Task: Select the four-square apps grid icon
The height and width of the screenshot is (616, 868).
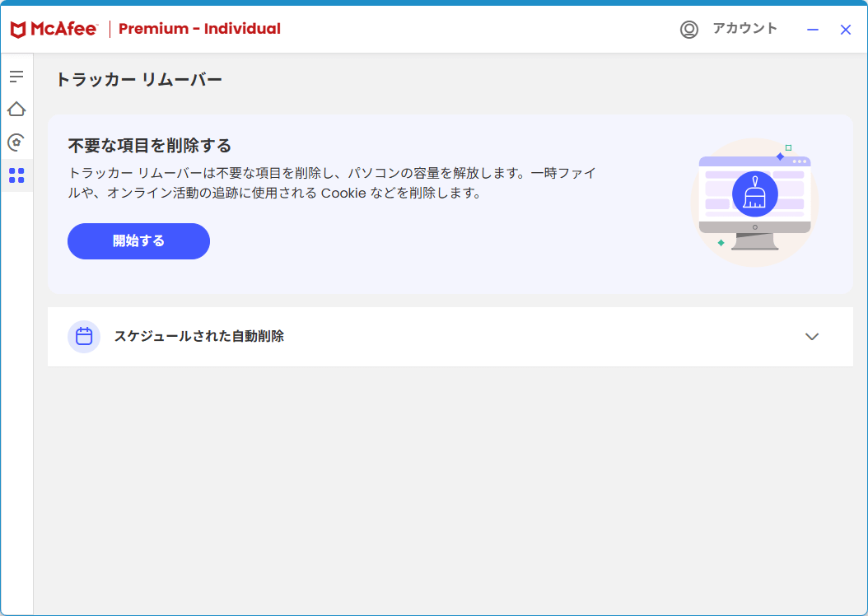Action: (x=16, y=175)
